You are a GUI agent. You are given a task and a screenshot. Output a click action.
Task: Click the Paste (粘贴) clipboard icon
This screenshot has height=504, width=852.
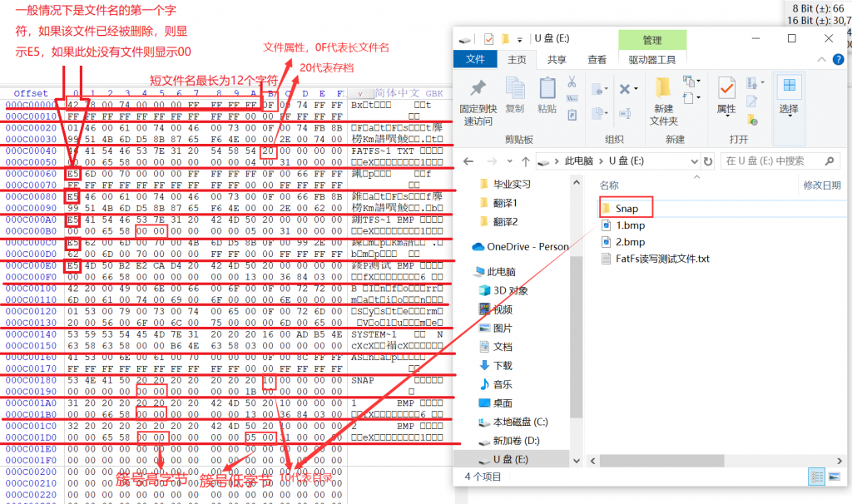pos(547,88)
